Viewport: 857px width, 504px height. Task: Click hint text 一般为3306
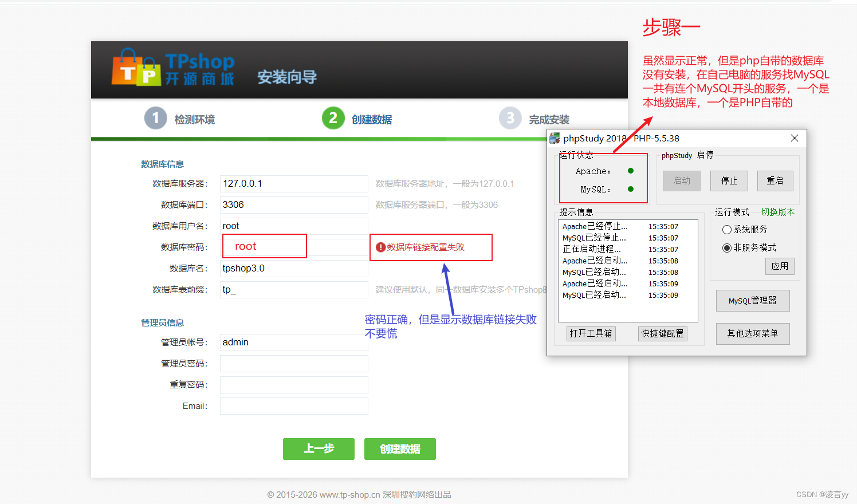click(475, 205)
